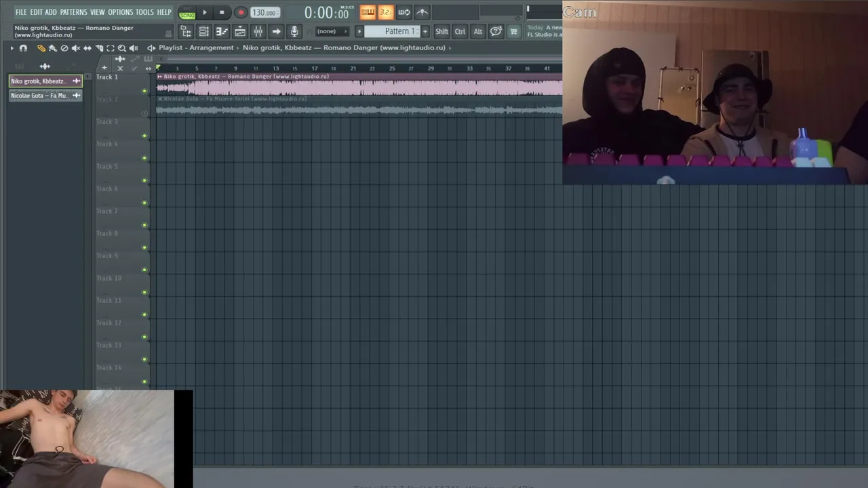The image size is (868, 488).
Task: Toggle the orange piano-keys icon in transport
Action: pyautogui.click(x=368, y=12)
